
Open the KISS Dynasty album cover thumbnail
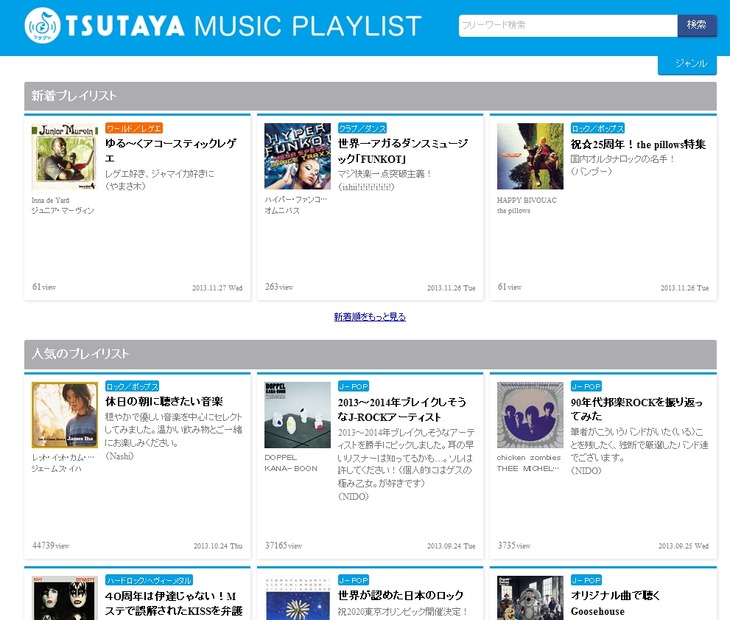click(65, 598)
